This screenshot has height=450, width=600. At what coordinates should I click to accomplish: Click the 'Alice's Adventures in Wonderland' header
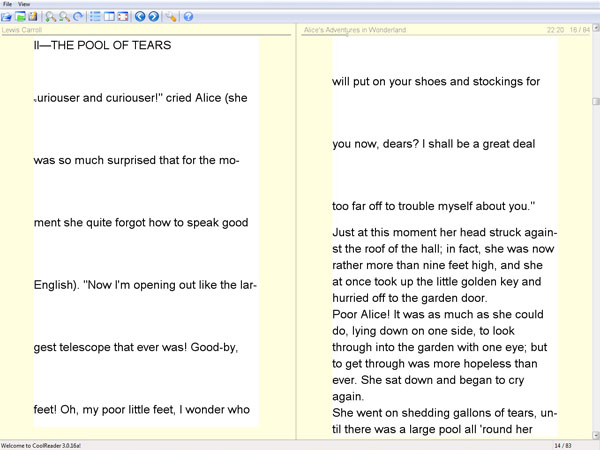click(x=355, y=30)
